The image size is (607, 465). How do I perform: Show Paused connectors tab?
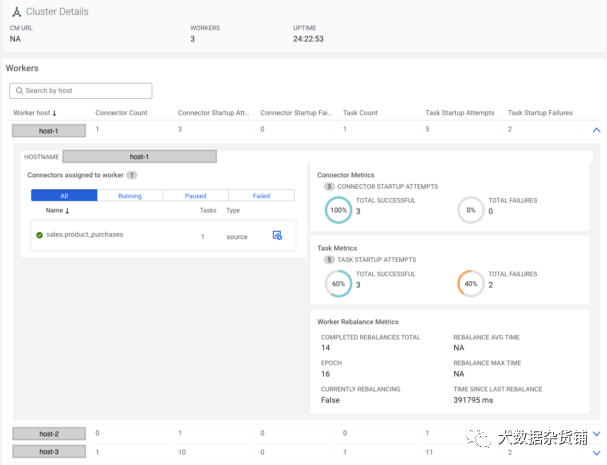[196, 196]
